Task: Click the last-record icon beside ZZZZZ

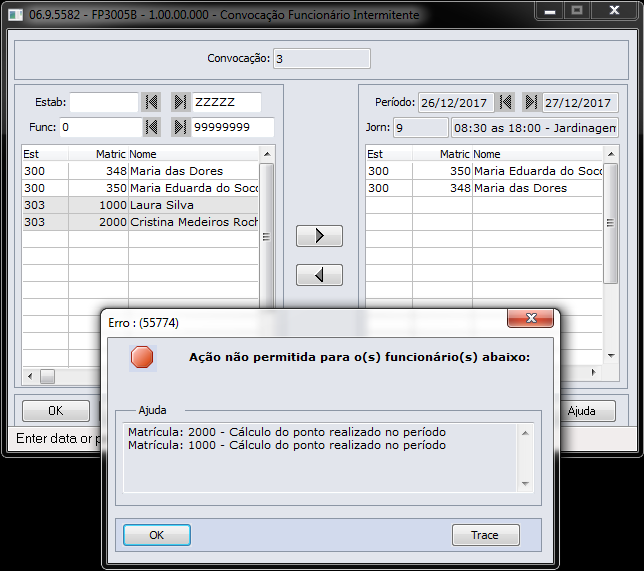Action: 181,102
